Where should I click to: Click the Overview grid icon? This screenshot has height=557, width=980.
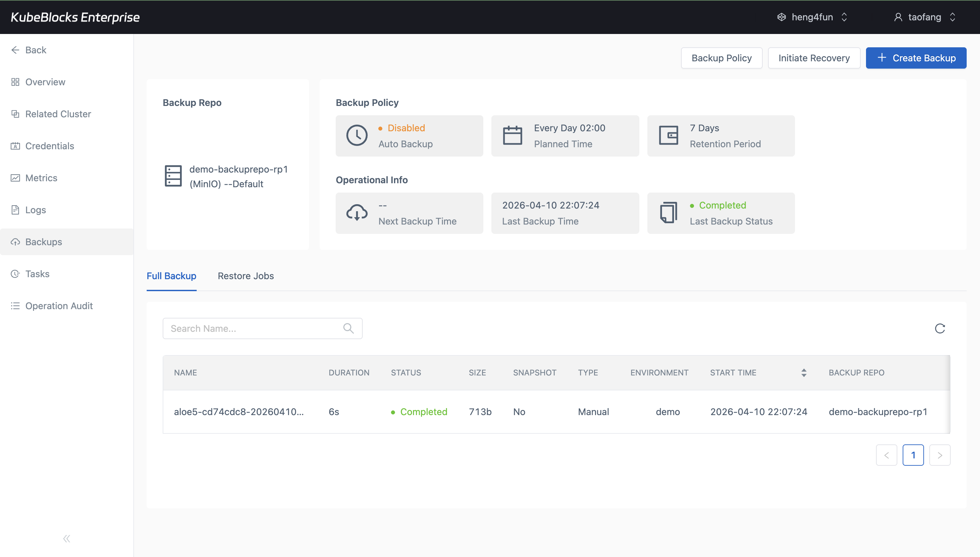[x=15, y=82]
